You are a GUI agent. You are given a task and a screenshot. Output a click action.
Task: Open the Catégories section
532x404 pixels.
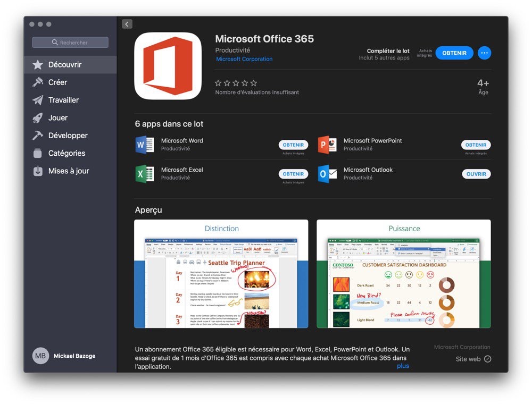(70, 153)
